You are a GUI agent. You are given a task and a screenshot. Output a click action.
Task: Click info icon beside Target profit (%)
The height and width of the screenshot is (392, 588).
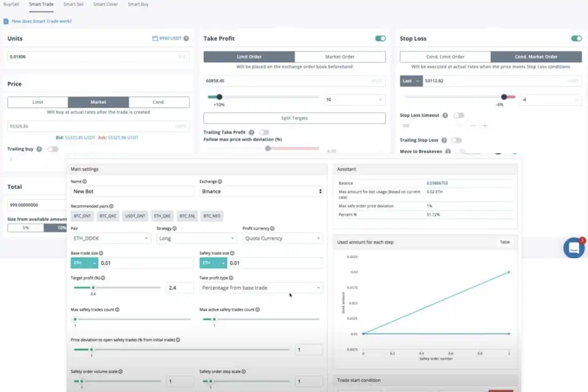(x=103, y=278)
